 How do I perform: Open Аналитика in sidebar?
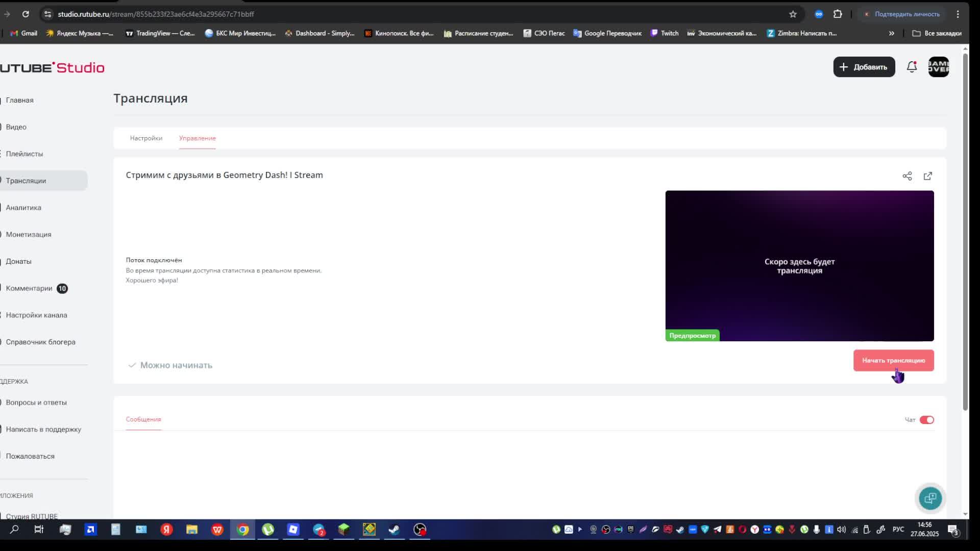click(x=23, y=208)
